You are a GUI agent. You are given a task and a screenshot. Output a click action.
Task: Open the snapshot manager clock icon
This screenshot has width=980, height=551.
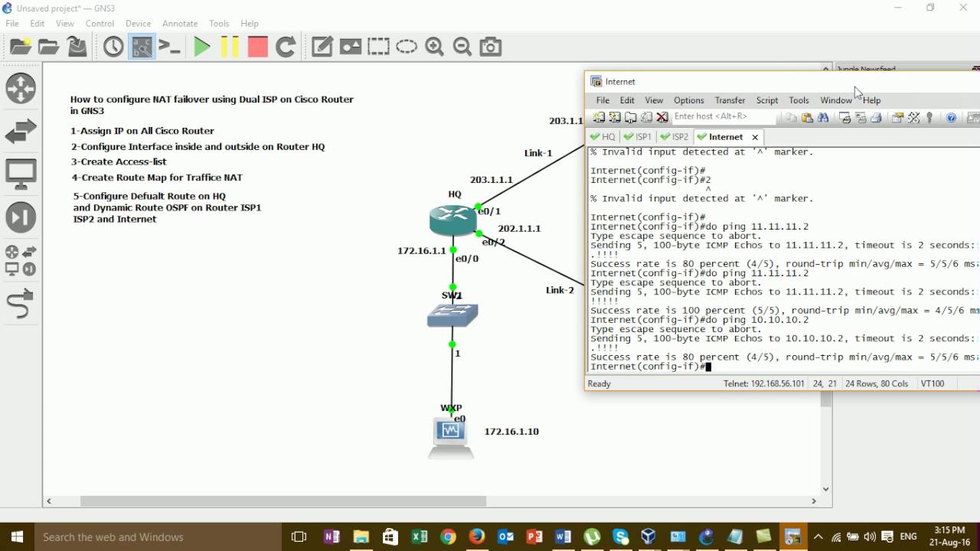coord(113,47)
